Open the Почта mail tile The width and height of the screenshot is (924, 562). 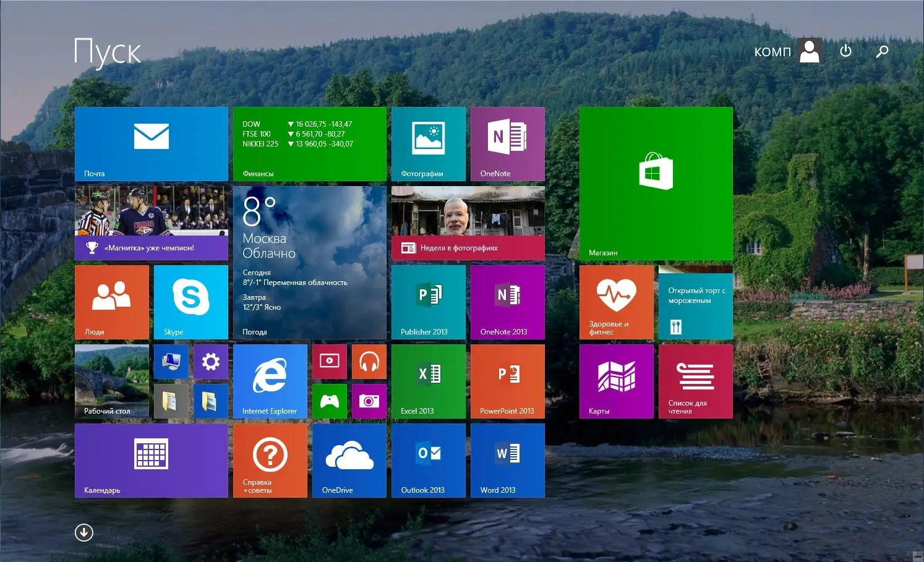coord(152,144)
